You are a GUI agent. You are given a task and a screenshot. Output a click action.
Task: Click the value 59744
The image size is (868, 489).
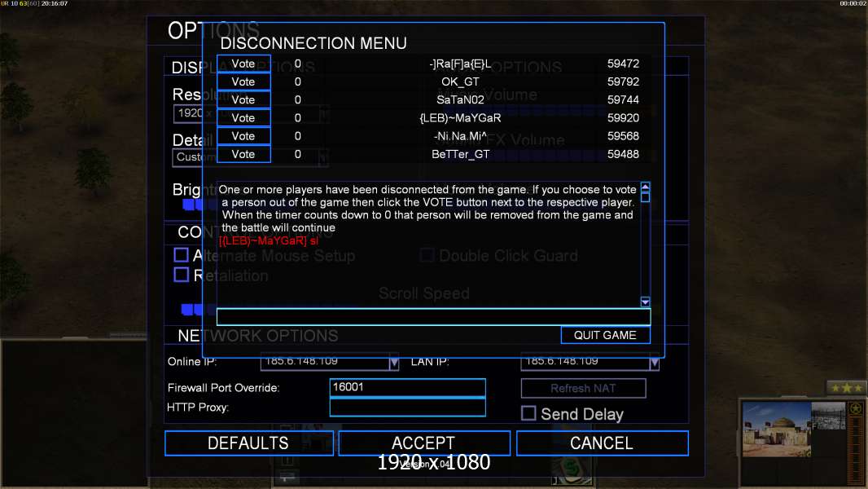tap(623, 99)
